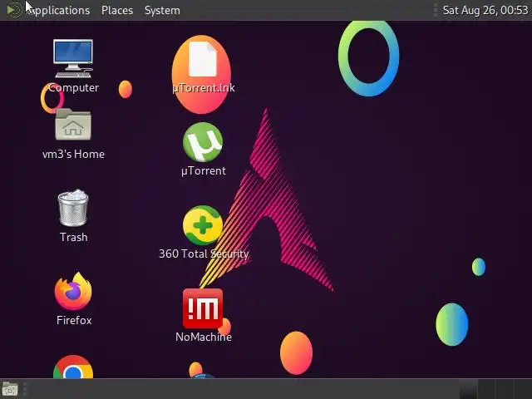Open the System menu

pos(162,10)
